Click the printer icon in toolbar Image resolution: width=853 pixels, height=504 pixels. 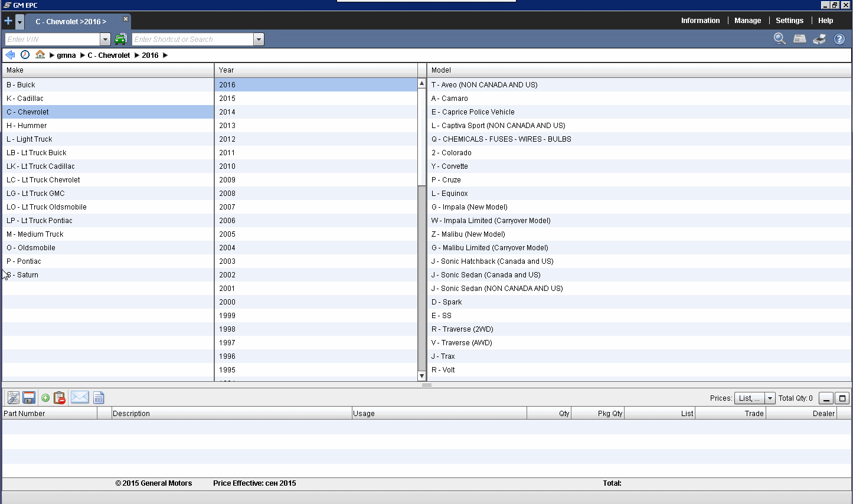819,39
